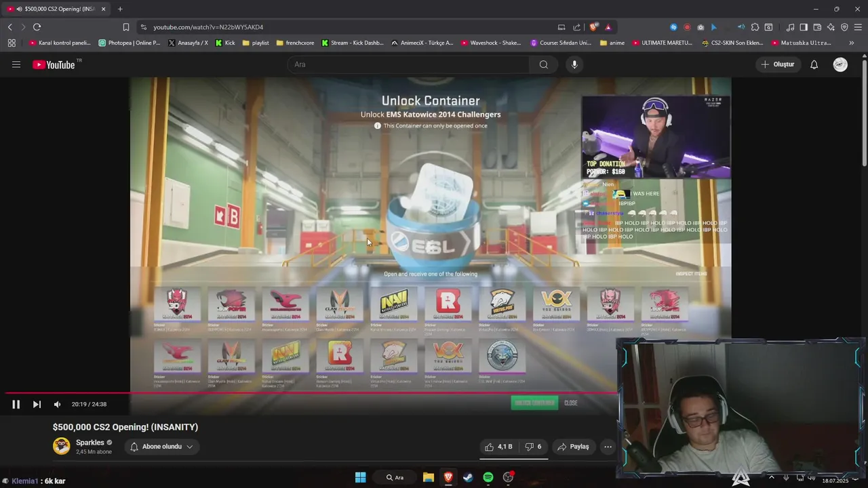This screenshot has width=868, height=488.
Task: Open Steam from the taskbar
Action: pos(468,477)
